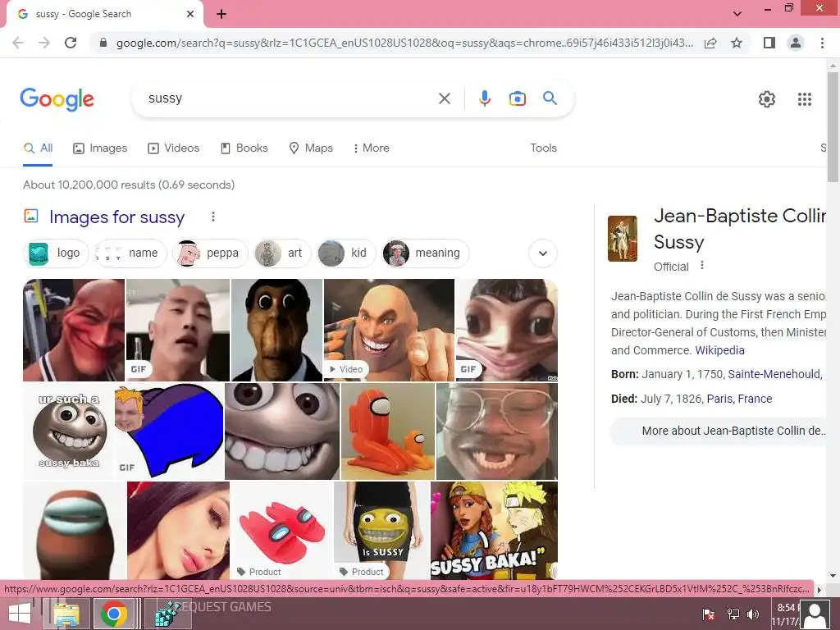This screenshot has height=630, width=840.
Task: Open Images for sussy link
Action: coord(116,217)
